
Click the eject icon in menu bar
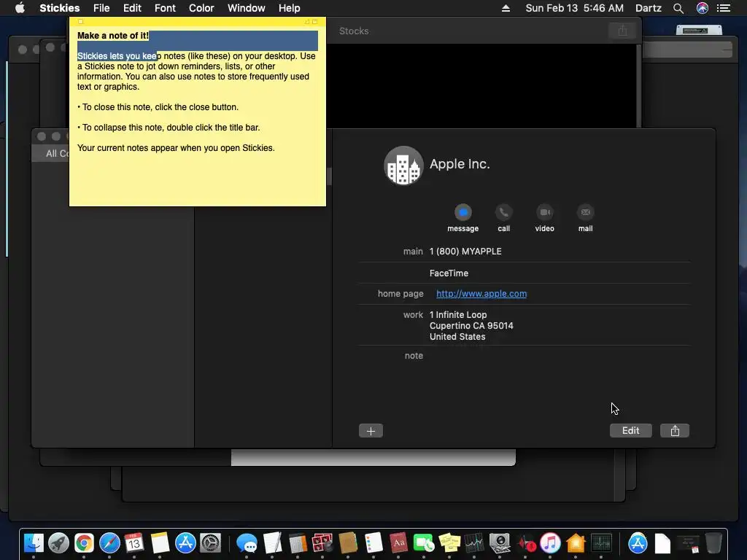click(506, 8)
